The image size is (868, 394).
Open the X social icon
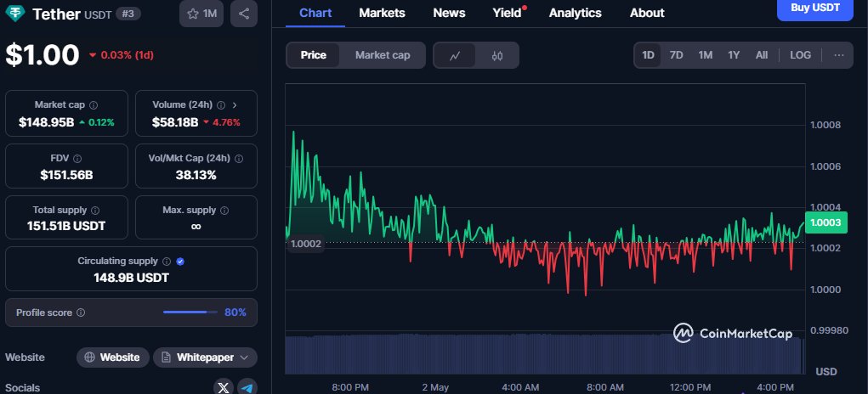pyautogui.click(x=224, y=387)
